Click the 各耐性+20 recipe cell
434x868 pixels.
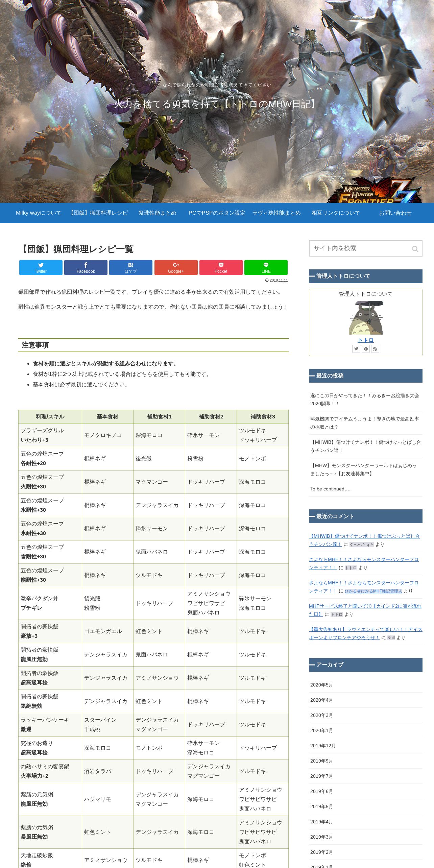pos(50,459)
